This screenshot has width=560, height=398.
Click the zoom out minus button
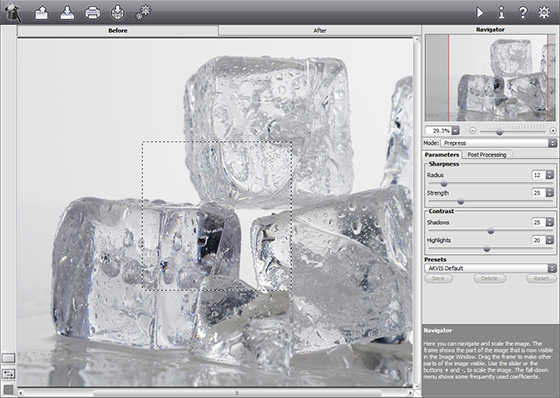[472, 131]
